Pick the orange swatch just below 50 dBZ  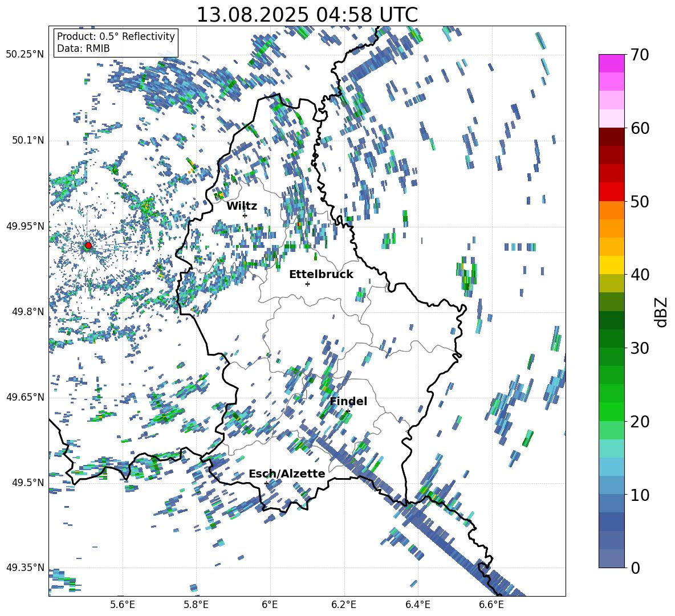click(611, 210)
